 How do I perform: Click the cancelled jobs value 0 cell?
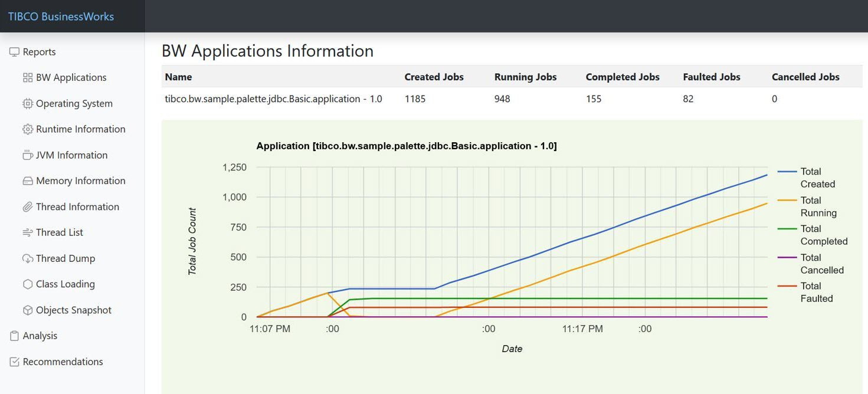point(774,99)
